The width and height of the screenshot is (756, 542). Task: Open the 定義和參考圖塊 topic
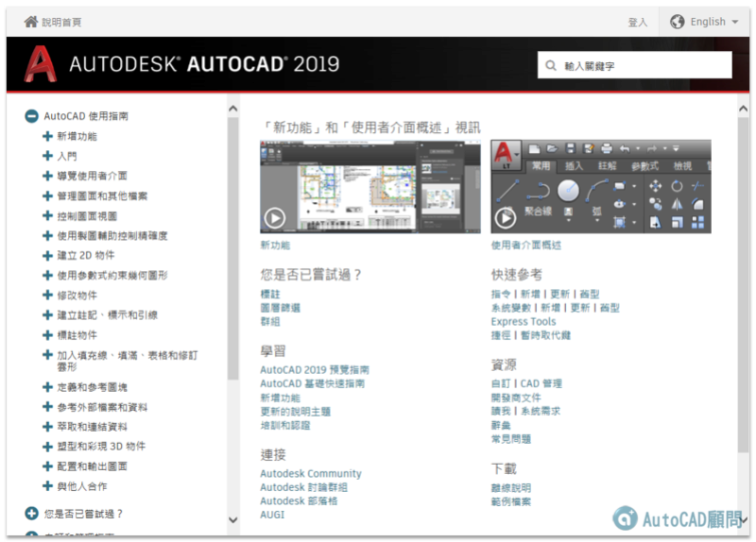92,387
